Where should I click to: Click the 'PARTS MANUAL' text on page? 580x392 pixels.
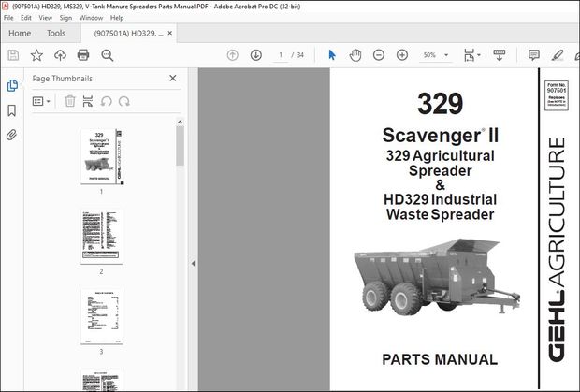tap(440, 359)
